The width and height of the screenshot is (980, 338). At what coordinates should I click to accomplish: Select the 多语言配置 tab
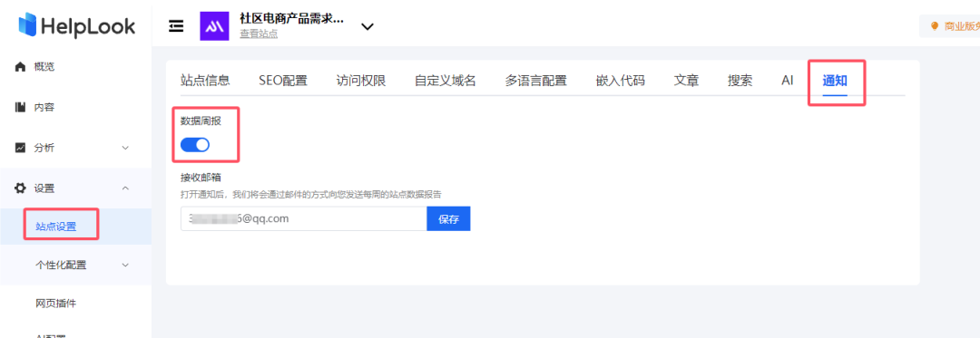[535, 81]
